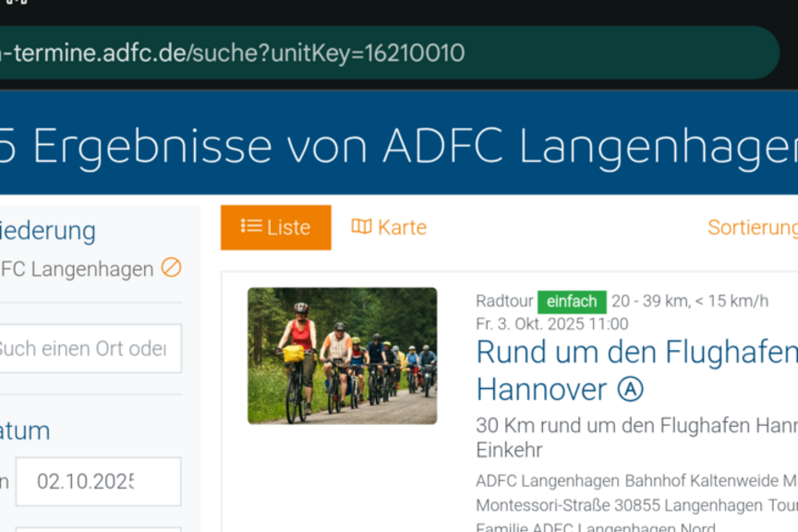Click the Ergebnisse von ADFC Langenhagen heading
This screenshot has height=532, width=798.
[x=397, y=145]
